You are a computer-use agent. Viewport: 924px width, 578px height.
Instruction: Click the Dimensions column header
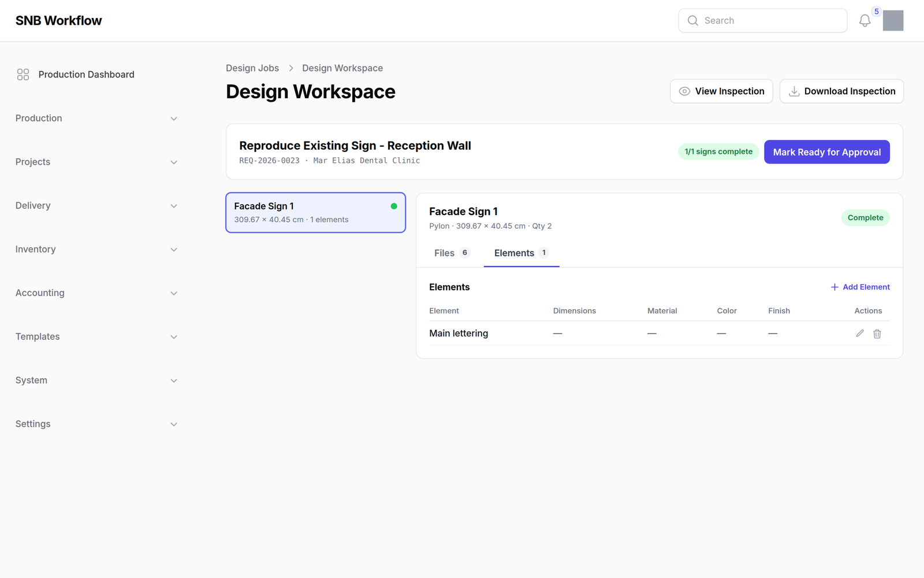click(575, 311)
